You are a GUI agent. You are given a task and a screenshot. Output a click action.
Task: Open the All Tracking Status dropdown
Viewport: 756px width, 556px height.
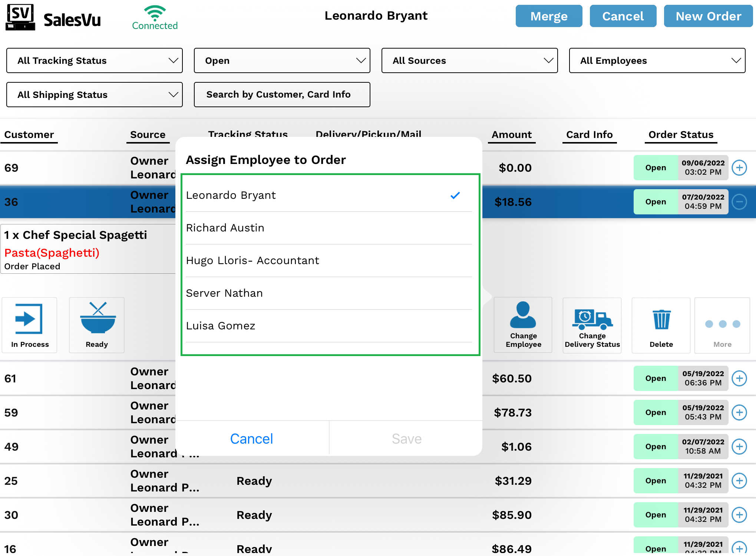[x=95, y=60]
